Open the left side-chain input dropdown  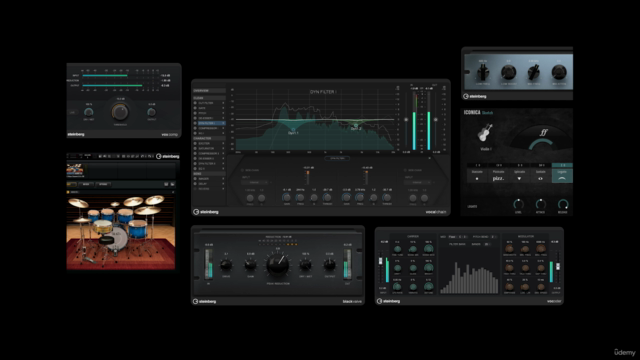click(256, 182)
